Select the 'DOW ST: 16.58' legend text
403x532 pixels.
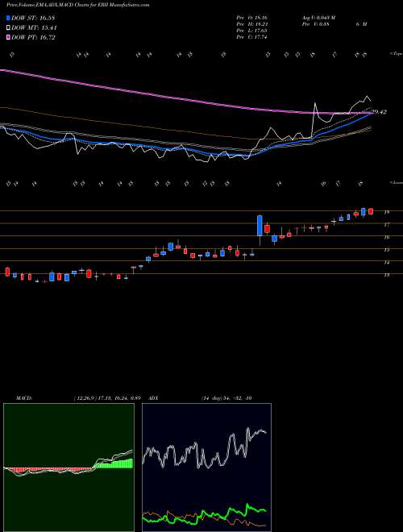[x=33, y=18]
